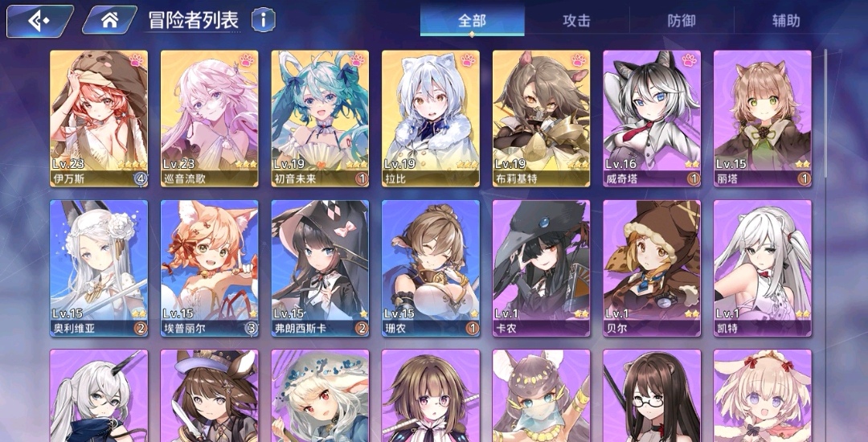The width and height of the screenshot is (868, 442).
Task: Open the info icon beside 冒险者列表
Action: coord(264,20)
